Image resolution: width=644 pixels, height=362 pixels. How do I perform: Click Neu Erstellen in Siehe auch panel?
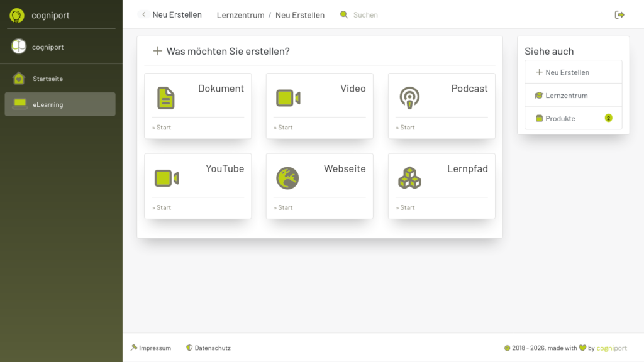567,72
